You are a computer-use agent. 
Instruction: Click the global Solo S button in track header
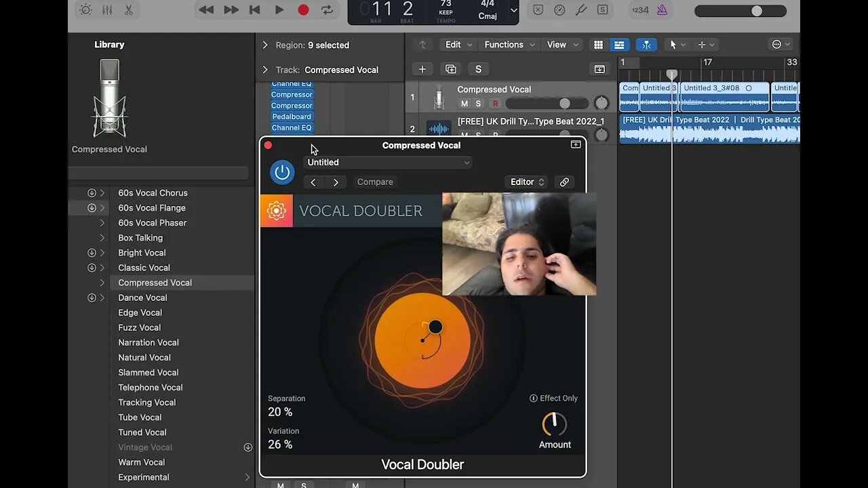(x=478, y=69)
